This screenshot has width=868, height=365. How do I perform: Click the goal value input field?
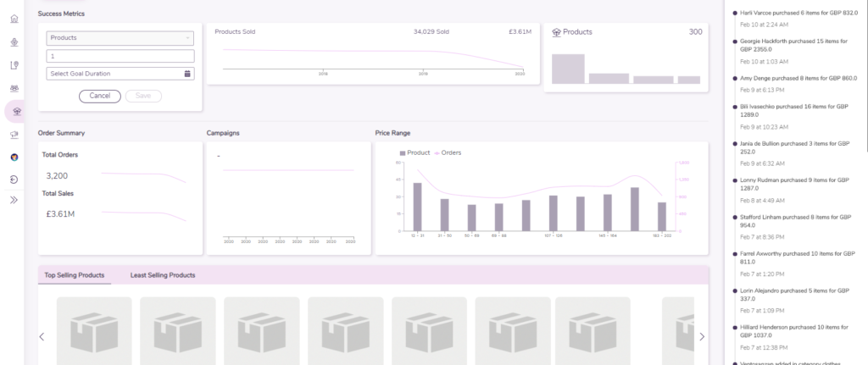[120, 56]
